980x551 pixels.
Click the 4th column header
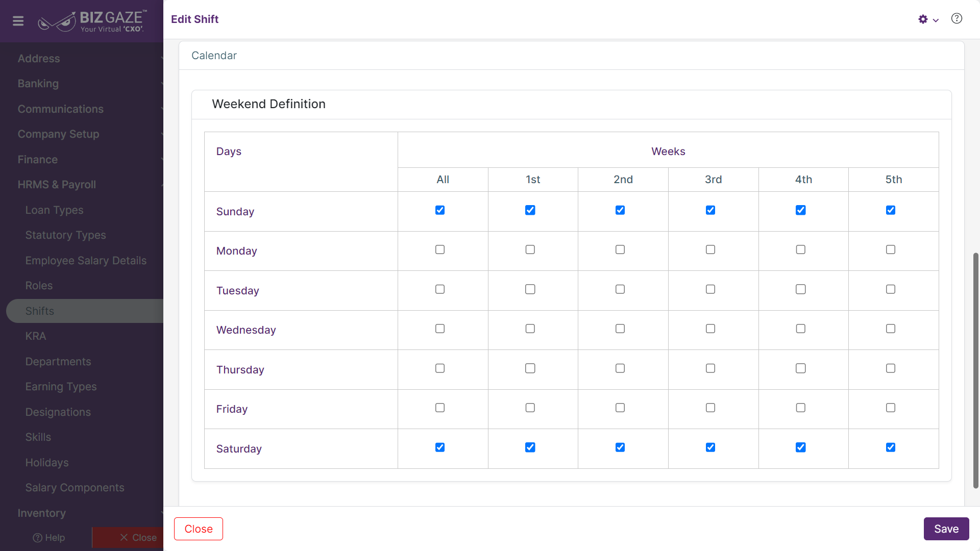pos(803,180)
